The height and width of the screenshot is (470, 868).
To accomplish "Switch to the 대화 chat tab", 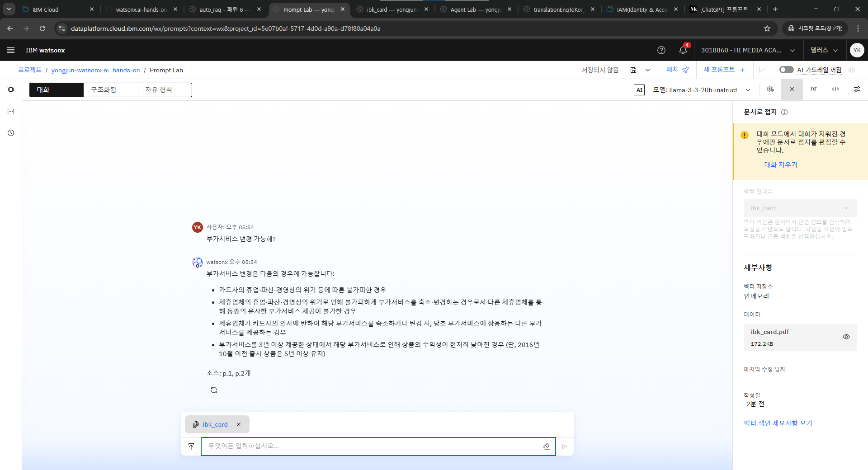I will point(57,90).
